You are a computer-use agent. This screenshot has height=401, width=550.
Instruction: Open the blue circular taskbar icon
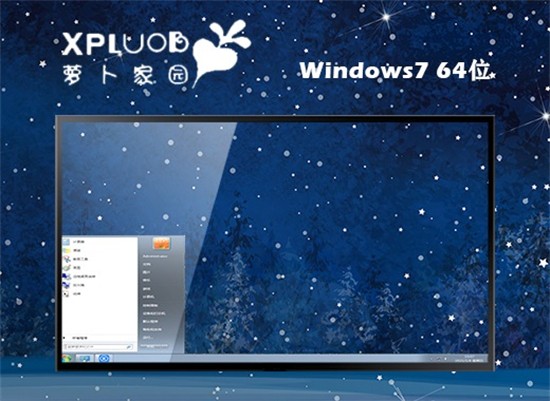104,358
